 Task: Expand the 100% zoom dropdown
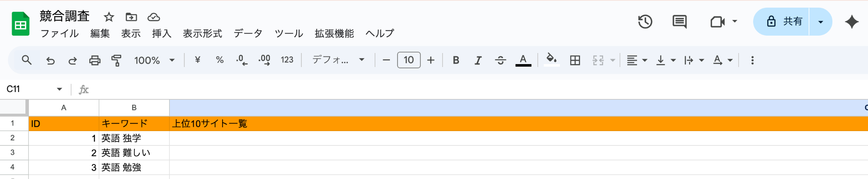(x=154, y=60)
